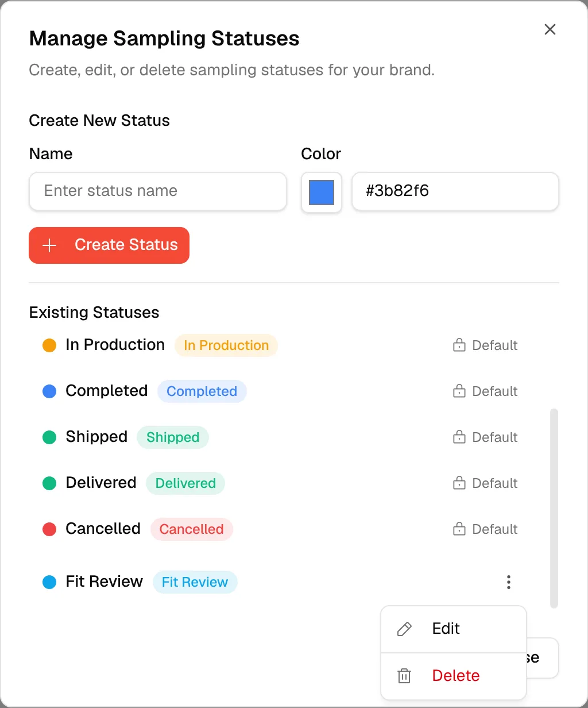Click the Fit Review blue badge

(195, 582)
